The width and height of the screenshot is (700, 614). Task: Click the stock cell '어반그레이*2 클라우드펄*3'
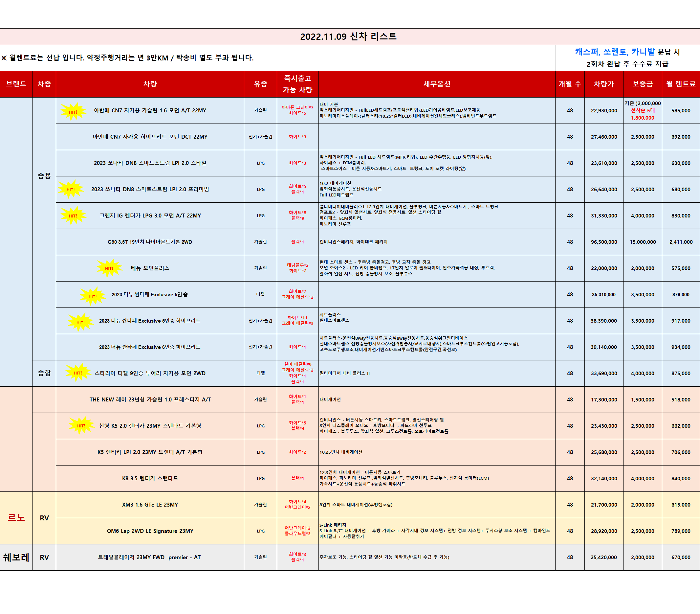(x=297, y=531)
